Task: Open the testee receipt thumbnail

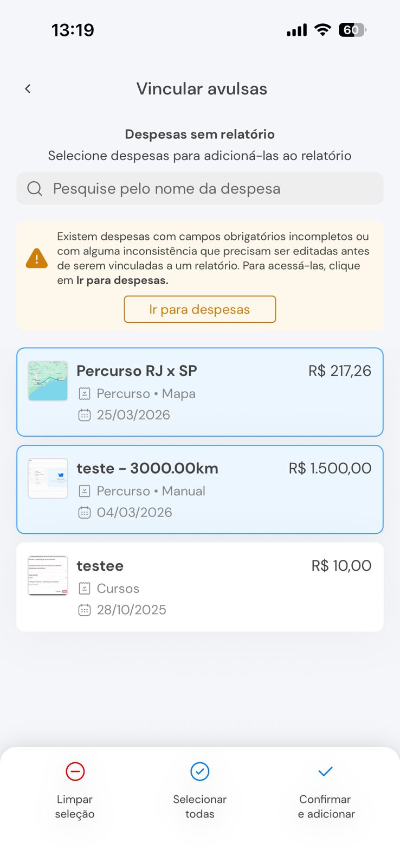Action: [x=48, y=576]
